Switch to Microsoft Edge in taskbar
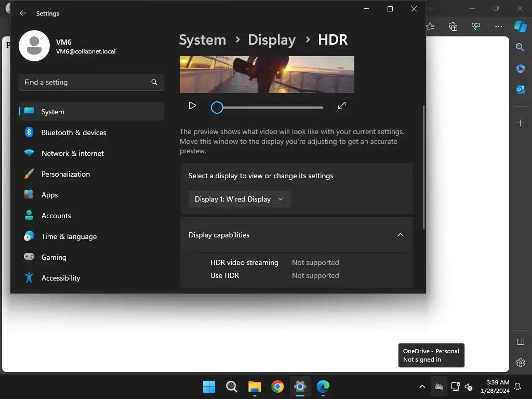532x399 pixels. coord(323,387)
